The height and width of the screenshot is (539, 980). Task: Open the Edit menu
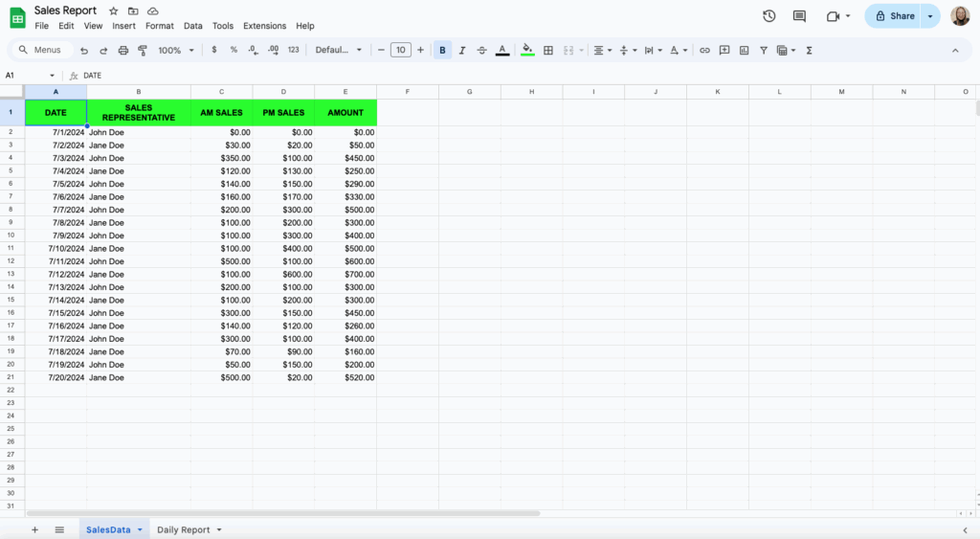(x=66, y=26)
